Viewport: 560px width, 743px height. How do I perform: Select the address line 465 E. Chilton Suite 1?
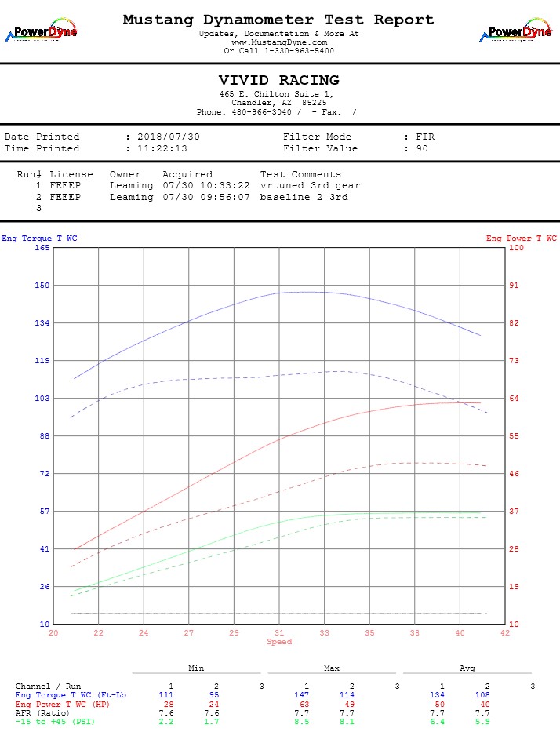click(276, 94)
